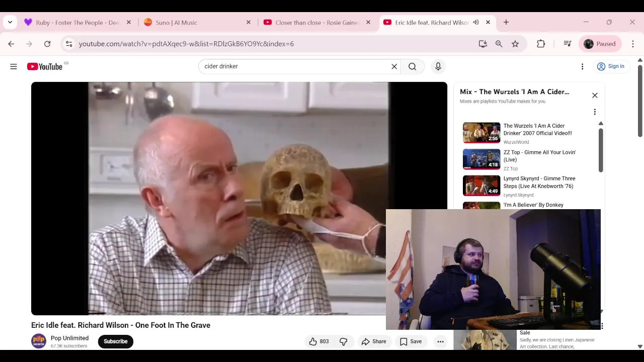Run search with the magnifier button
The image size is (644, 362).
(x=413, y=66)
